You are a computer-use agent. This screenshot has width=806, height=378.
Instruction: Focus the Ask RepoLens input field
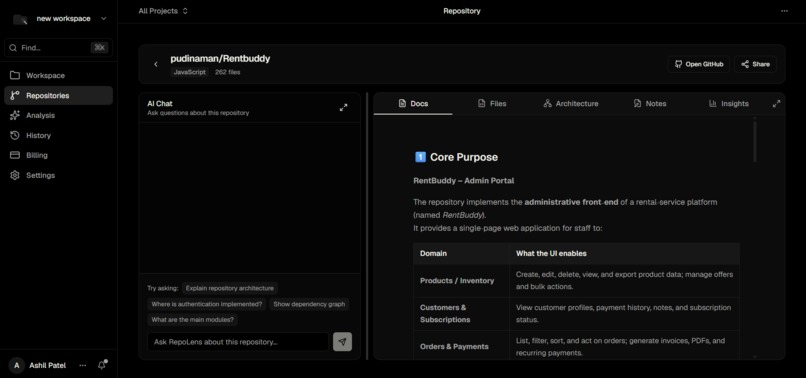pos(238,342)
